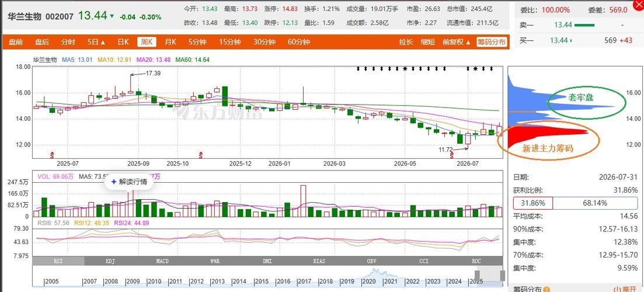Select the 周K weekly candlestick tab

(147, 42)
